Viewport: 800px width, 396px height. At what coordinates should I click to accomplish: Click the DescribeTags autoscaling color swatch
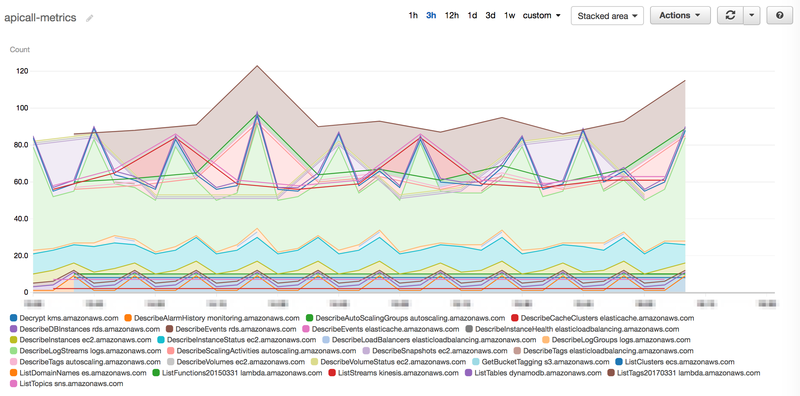13,362
